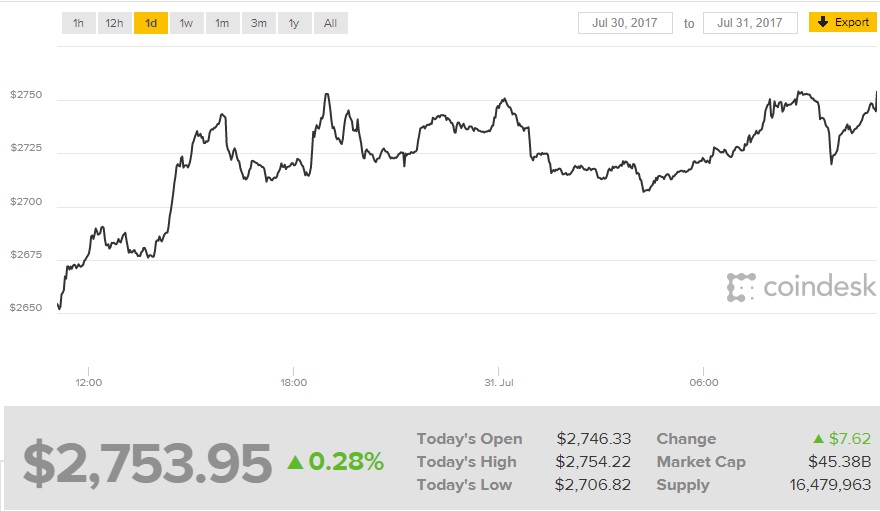Show the 1y price history
Screen dimensions: 880x511
(294, 23)
